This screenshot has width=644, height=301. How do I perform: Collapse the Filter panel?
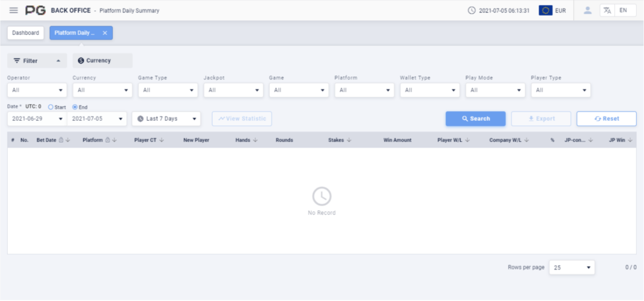37,60
